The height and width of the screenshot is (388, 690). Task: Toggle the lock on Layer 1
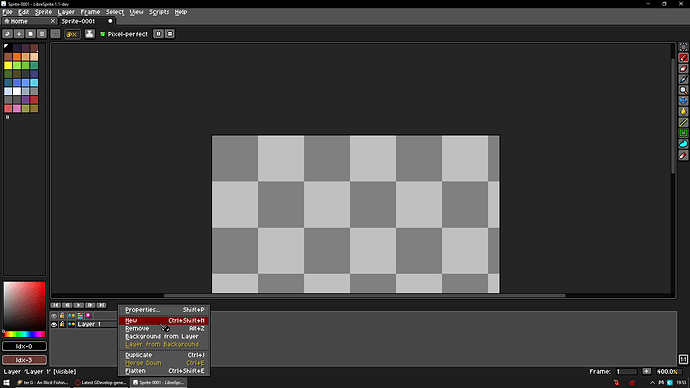click(62, 324)
